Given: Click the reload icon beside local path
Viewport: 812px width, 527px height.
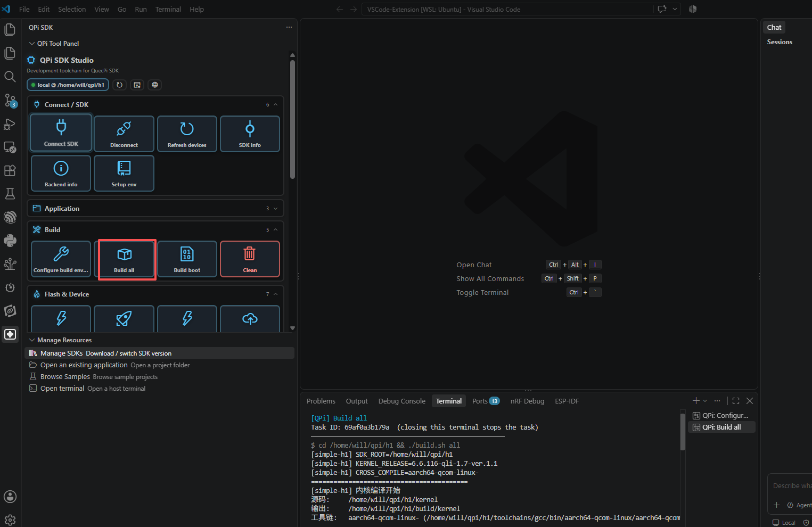Looking at the screenshot, I should (x=120, y=85).
